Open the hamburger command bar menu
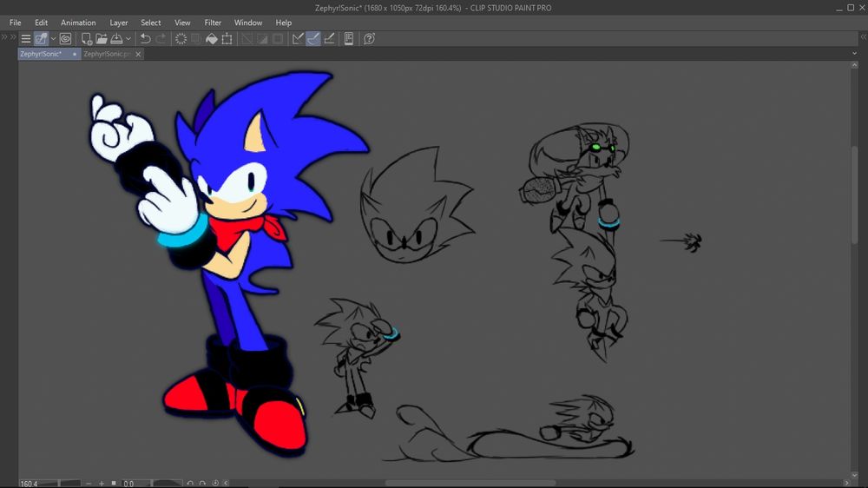Screen dimensions: 868x488 pyautogui.click(x=25, y=39)
